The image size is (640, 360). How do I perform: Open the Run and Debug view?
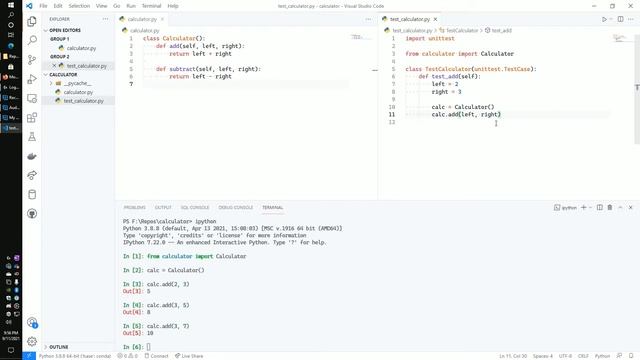click(x=32, y=79)
